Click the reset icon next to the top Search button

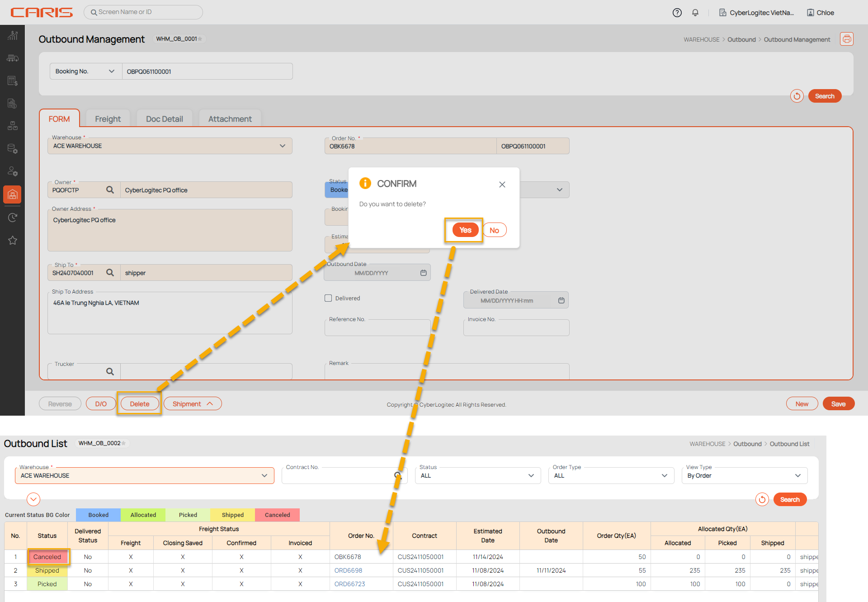click(x=797, y=96)
